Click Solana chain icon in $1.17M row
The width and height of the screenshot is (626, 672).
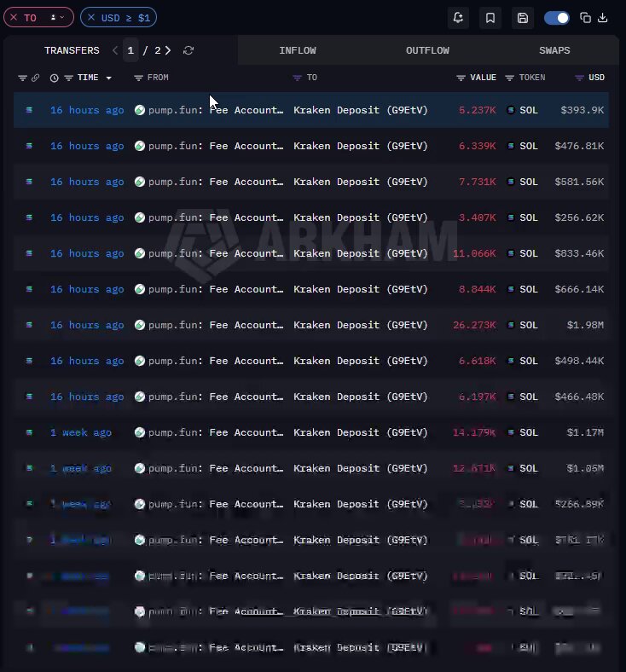29,432
